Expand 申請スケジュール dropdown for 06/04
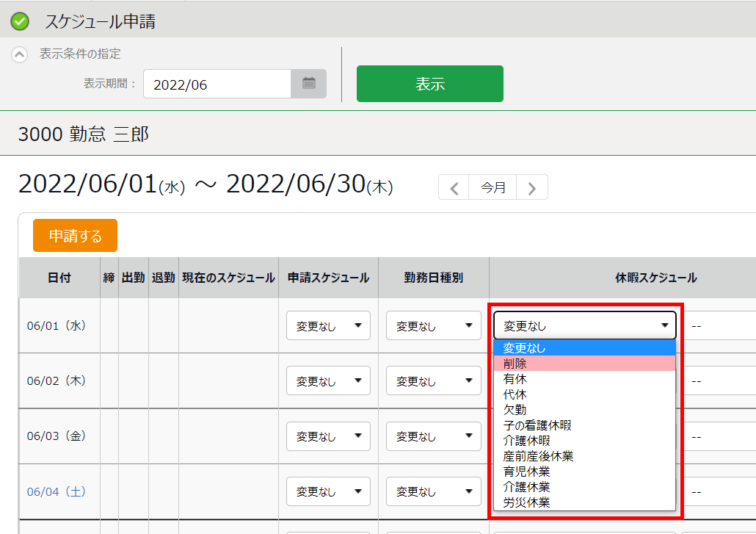 [x=328, y=491]
